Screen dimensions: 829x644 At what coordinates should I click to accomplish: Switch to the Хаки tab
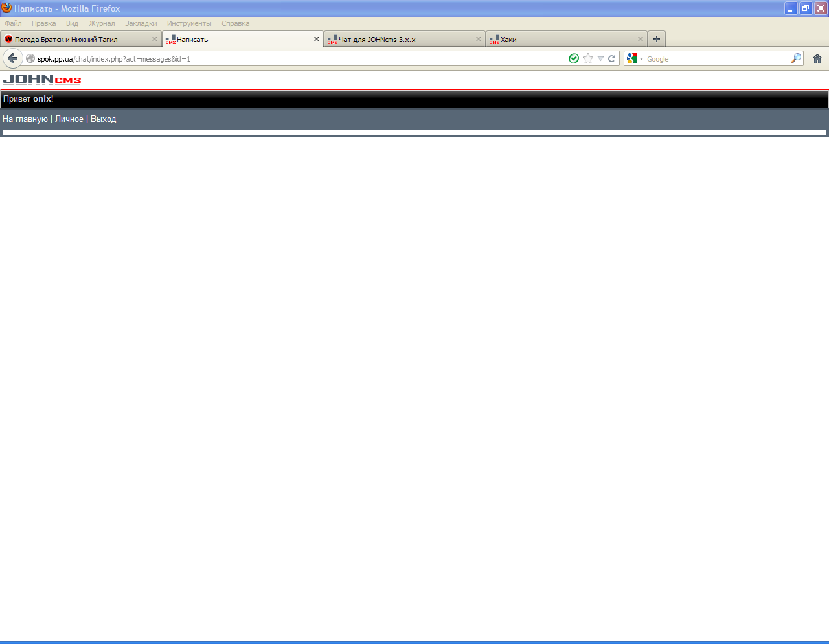point(567,39)
